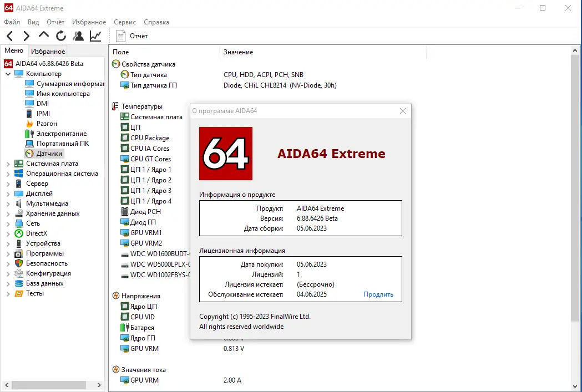Click the Электропитание battery plug icon

pyautogui.click(x=29, y=134)
